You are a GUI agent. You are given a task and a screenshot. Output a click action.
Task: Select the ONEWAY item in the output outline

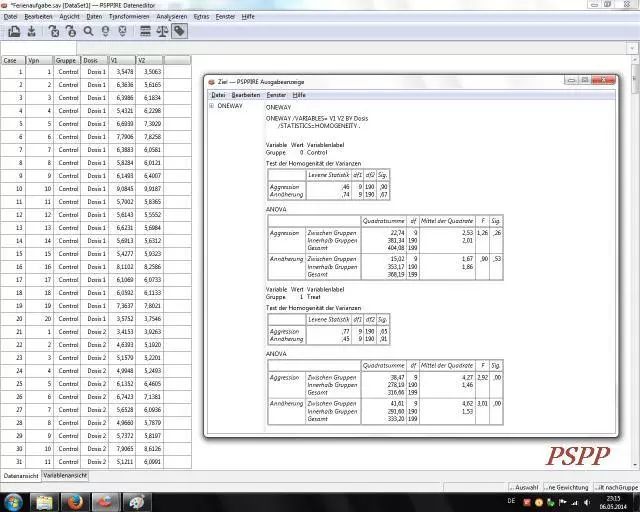(230, 106)
